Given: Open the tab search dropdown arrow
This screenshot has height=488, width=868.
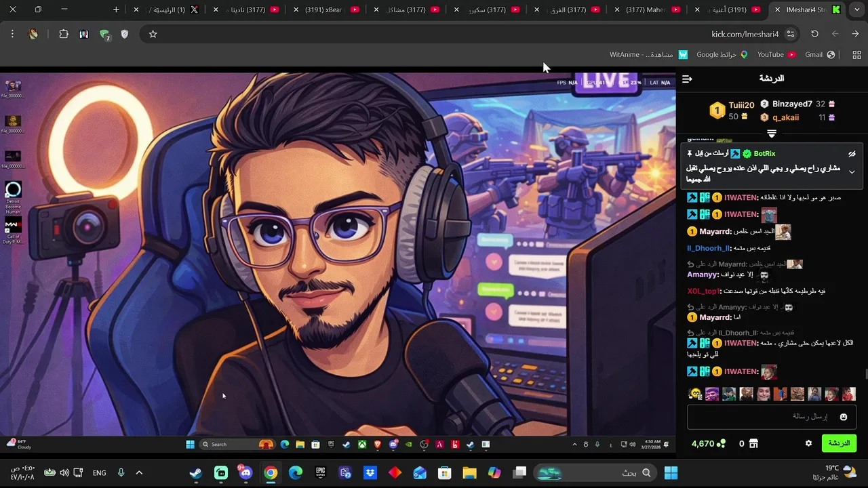Looking at the screenshot, I should (x=858, y=9).
